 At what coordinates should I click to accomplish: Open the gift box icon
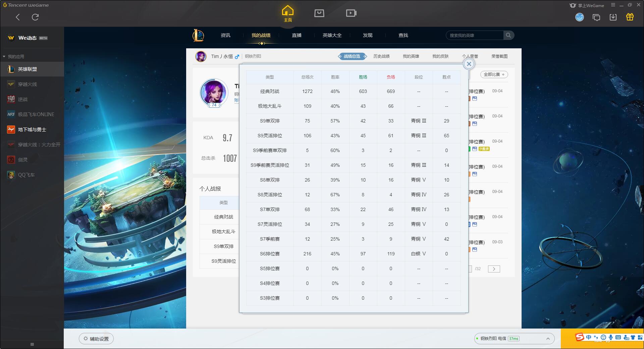[x=630, y=17]
